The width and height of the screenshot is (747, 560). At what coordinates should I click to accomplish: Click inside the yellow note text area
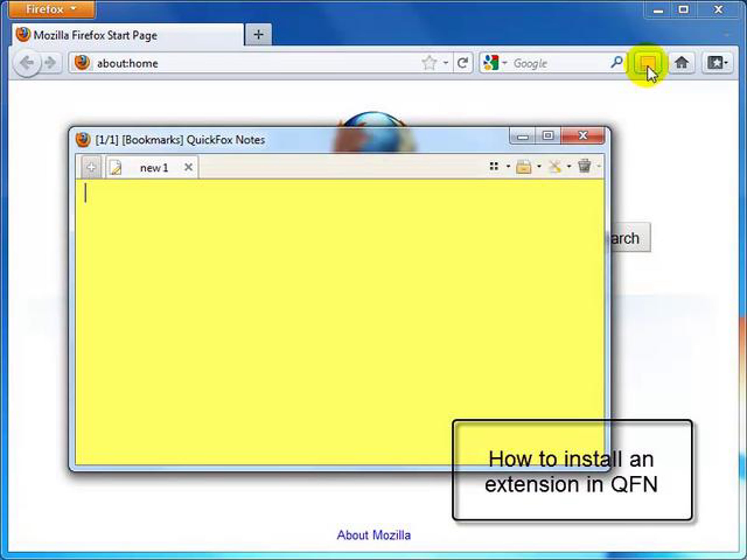pyautogui.click(x=340, y=322)
